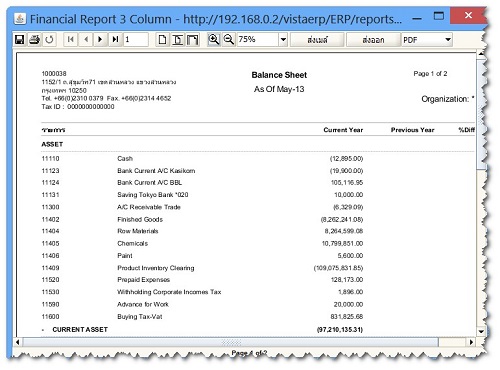The image size is (500, 370).
Task: Click vertical scrollbar up arrow
Action: 481,54
